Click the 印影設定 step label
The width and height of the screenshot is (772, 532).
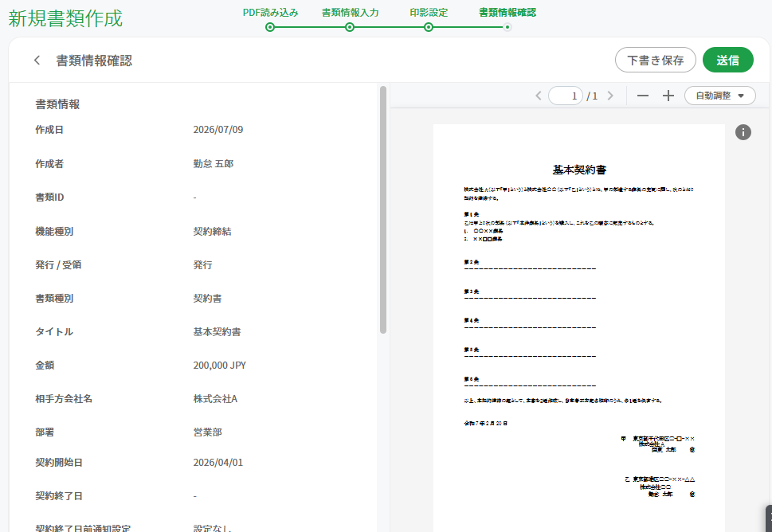429,13
